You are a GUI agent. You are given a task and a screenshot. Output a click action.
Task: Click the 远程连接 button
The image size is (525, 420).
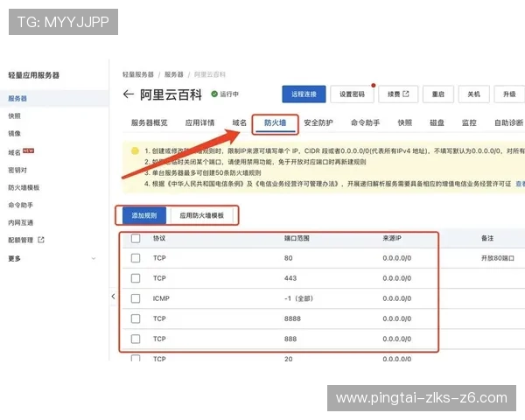pyautogui.click(x=304, y=94)
